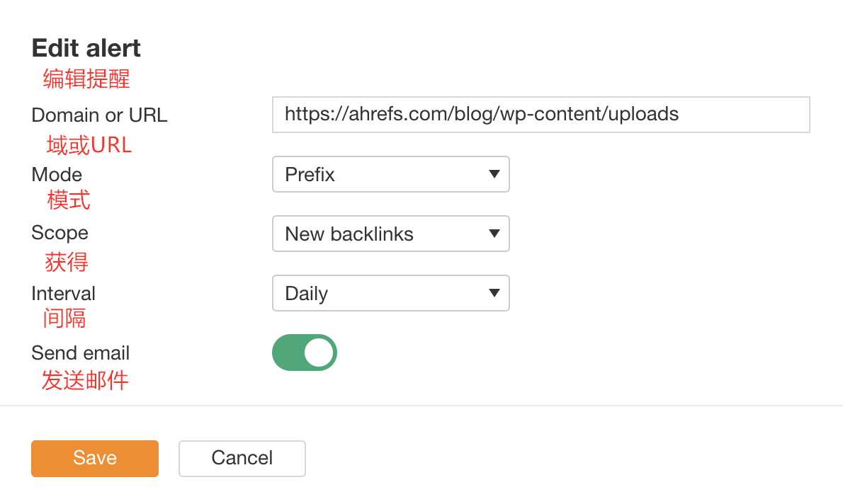Click the Scope dropdown's down arrow
Viewport: 843px width, 504px height.
494,234
